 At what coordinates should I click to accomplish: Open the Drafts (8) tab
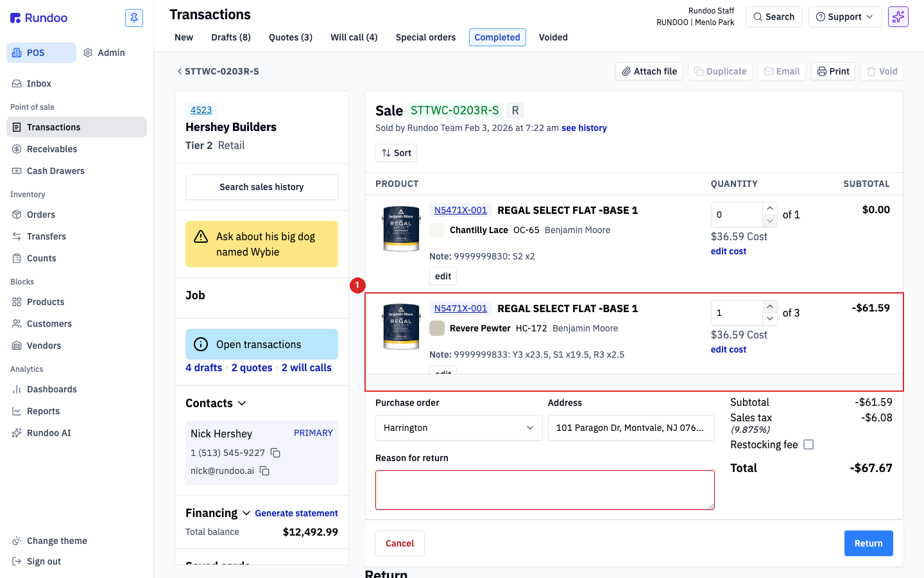click(231, 37)
